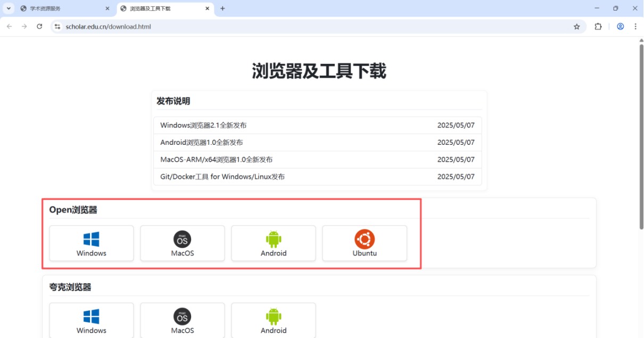The height and width of the screenshot is (338, 644).
Task: Click the Open浏览器 section heading
Action: tap(73, 210)
